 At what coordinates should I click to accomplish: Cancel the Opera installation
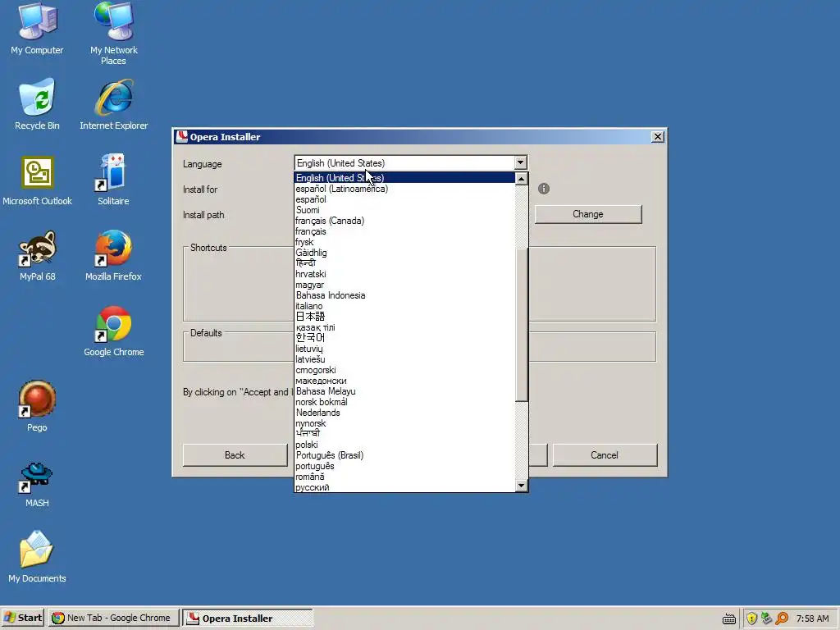(605, 454)
